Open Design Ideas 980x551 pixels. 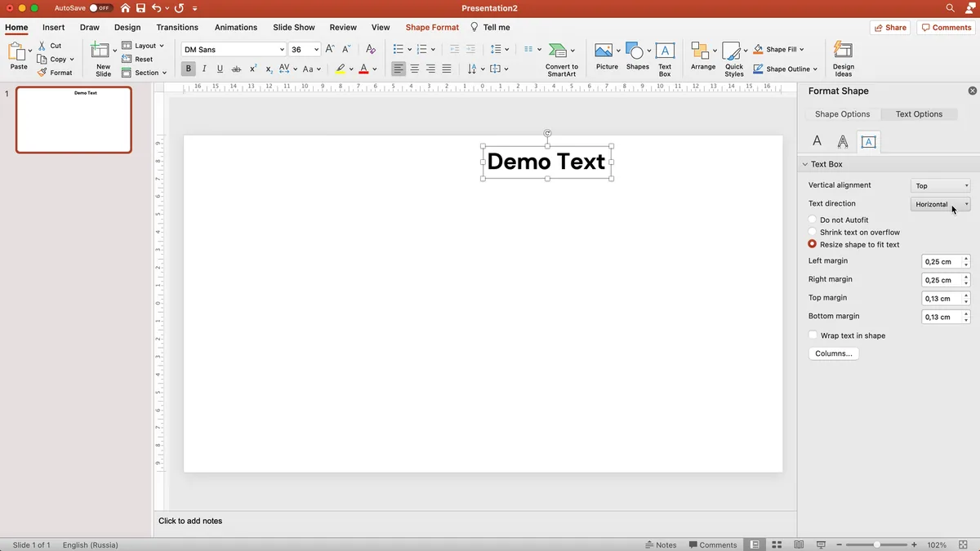(844, 60)
